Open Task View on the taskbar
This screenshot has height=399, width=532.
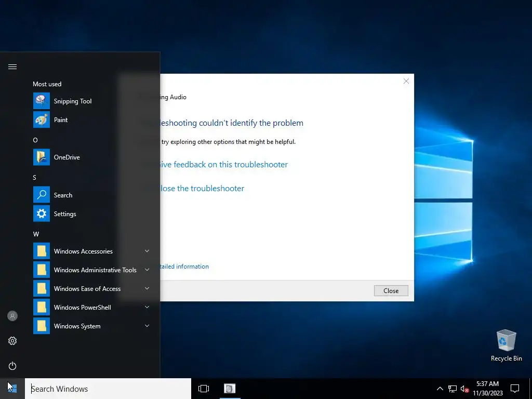(x=204, y=389)
